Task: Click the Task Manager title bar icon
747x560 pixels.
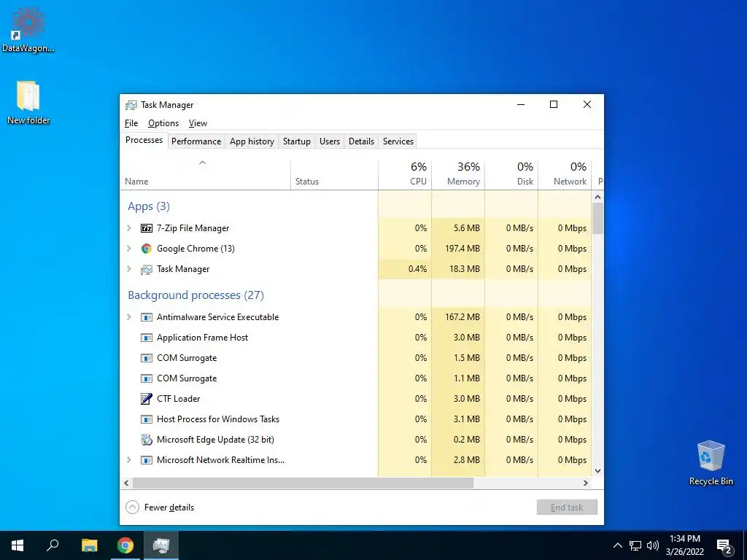Action: 131,105
